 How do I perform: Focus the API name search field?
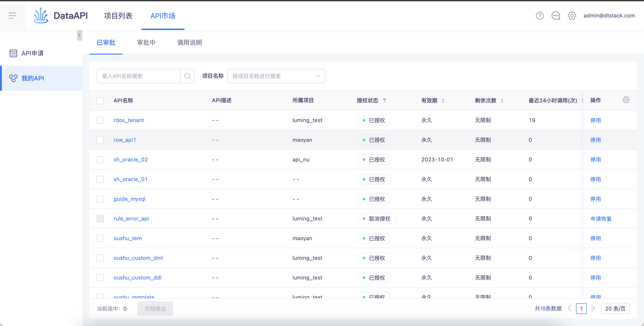tap(138, 76)
